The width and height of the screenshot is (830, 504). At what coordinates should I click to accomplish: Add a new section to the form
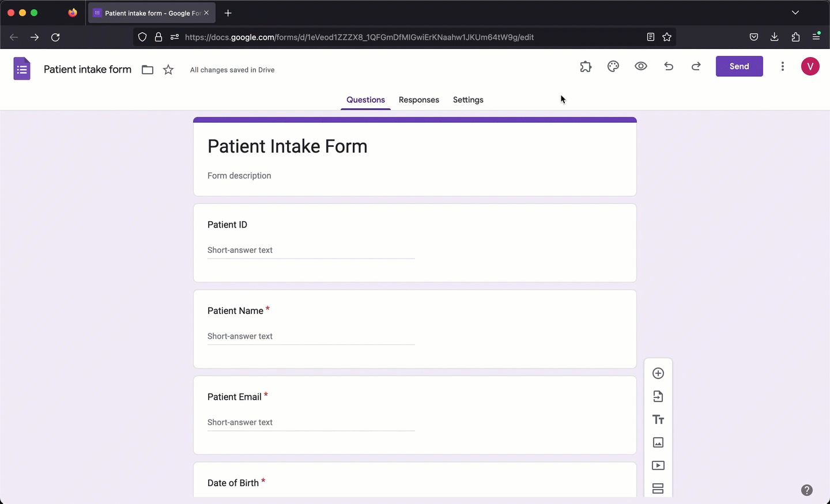pos(658,488)
